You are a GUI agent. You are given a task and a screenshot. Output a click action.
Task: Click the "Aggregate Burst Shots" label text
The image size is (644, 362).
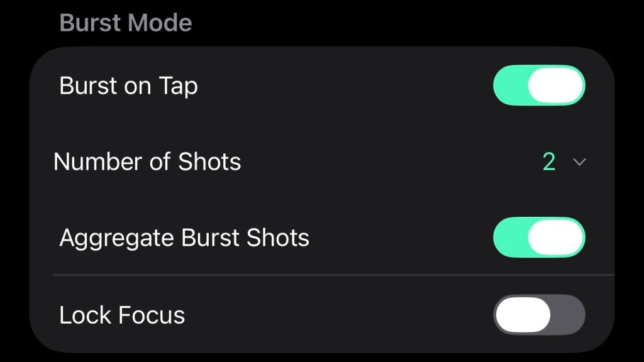click(x=184, y=238)
